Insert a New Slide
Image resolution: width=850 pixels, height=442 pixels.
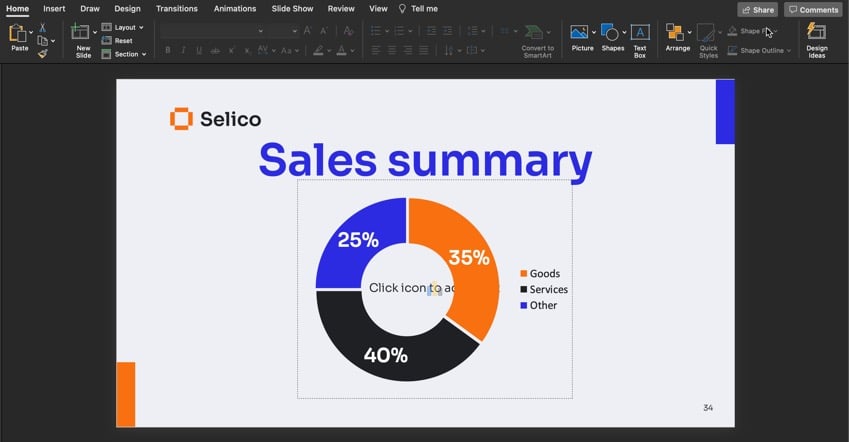click(x=81, y=38)
